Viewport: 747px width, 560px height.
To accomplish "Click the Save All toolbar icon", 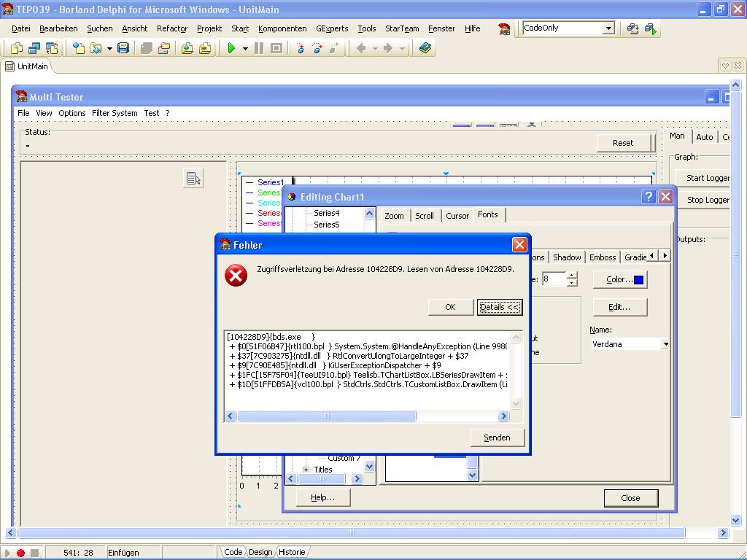I will 146,48.
